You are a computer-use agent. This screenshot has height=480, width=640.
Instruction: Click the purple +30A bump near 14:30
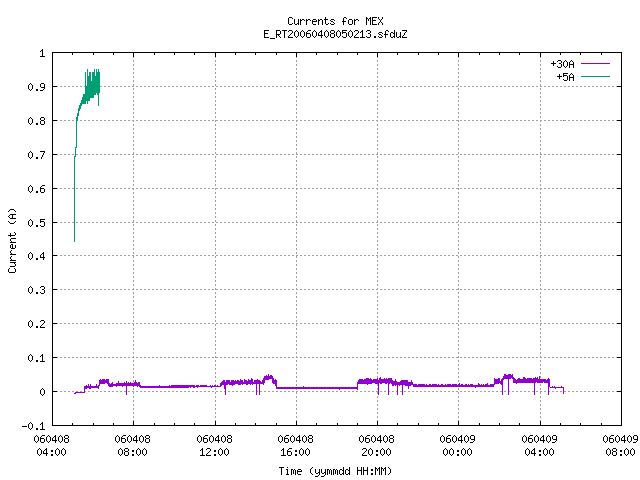(x=269, y=379)
